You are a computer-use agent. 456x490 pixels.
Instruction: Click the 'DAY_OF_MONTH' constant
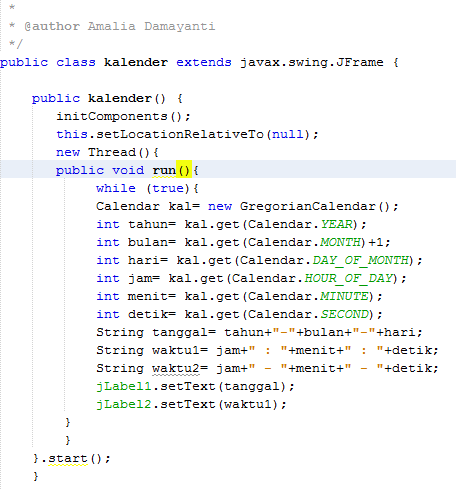point(361,260)
